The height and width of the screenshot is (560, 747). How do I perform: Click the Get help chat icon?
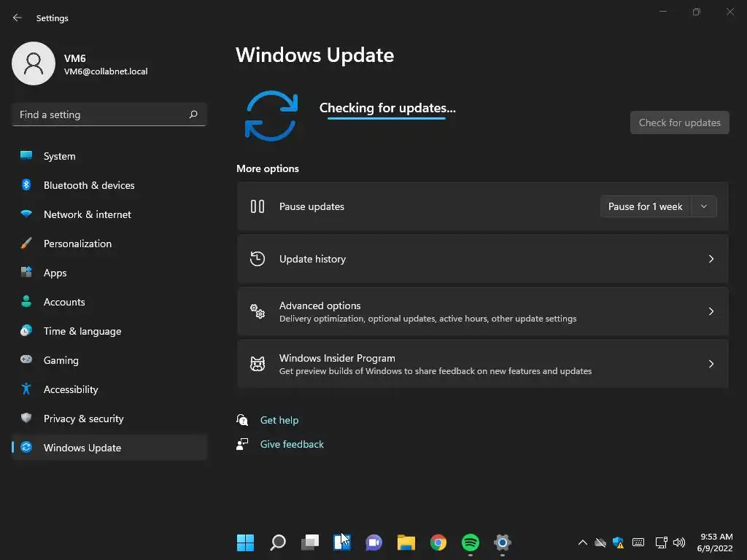pyautogui.click(x=242, y=419)
